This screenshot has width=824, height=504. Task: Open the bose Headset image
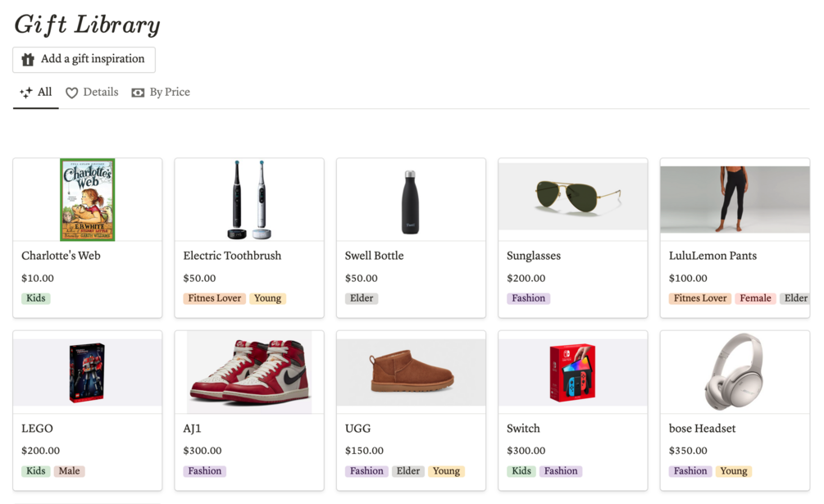(x=734, y=371)
